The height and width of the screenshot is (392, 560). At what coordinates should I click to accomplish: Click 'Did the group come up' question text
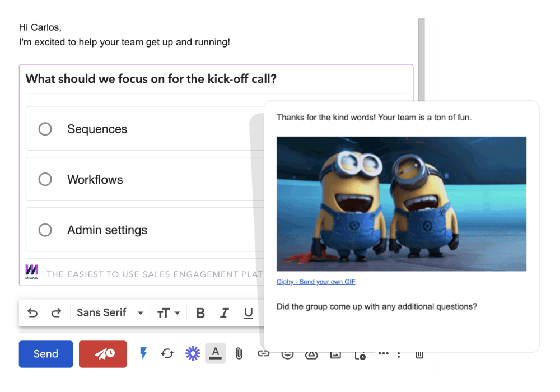pos(377,307)
